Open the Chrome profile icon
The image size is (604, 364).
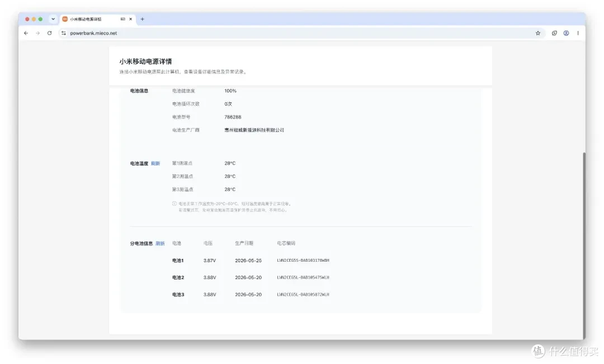point(566,33)
